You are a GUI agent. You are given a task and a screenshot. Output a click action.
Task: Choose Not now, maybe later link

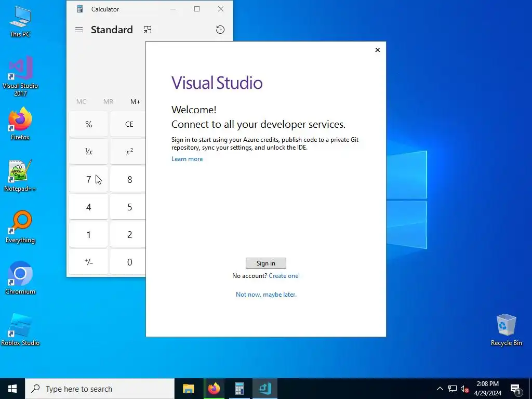click(x=266, y=295)
